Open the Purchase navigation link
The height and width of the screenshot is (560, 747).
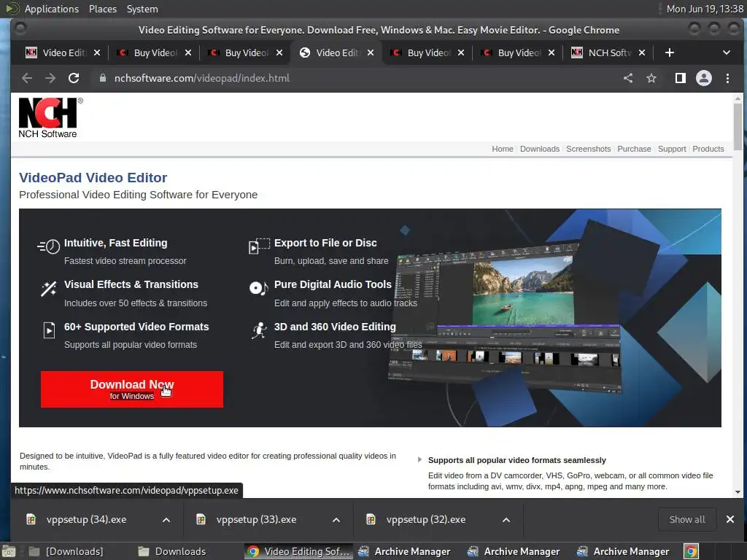pyautogui.click(x=634, y=149)
